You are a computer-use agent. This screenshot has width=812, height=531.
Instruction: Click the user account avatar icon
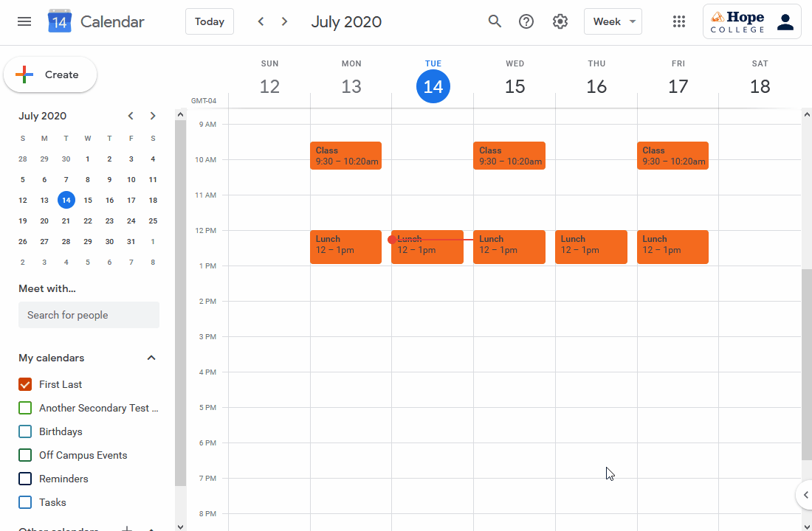pos(785,21)
